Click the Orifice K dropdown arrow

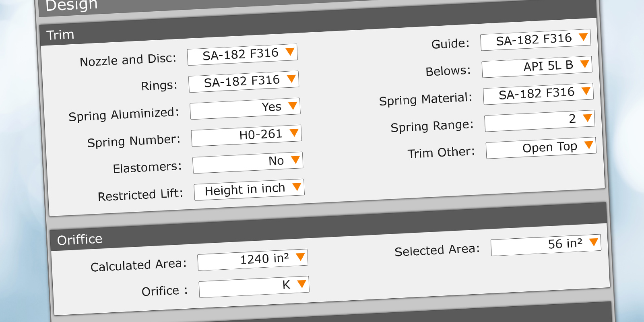(x=302, y=284)
